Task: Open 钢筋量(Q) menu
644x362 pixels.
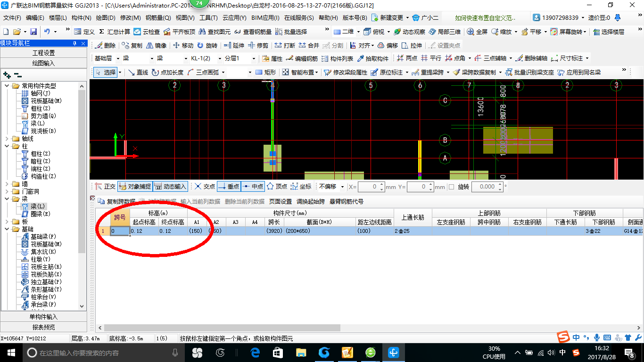Action: (x=158, y=17)
